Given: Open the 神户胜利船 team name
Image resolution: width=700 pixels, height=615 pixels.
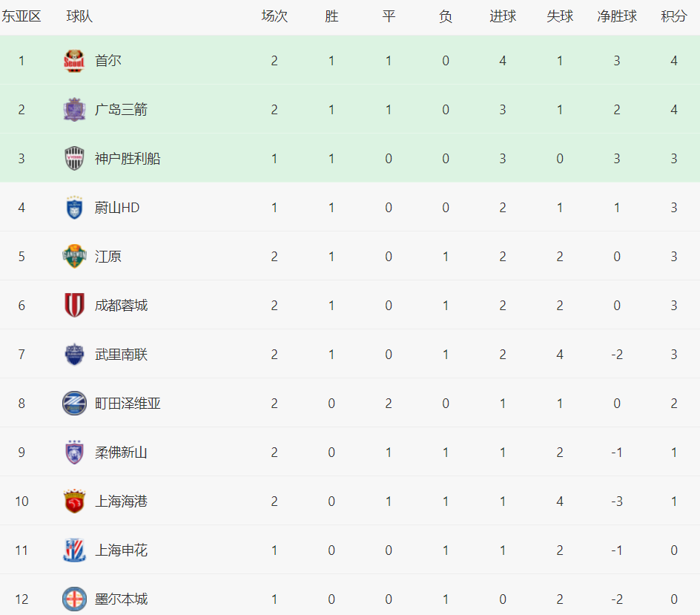Looking at the screenshot, I should pyautogui.click(x=128, y=159).
